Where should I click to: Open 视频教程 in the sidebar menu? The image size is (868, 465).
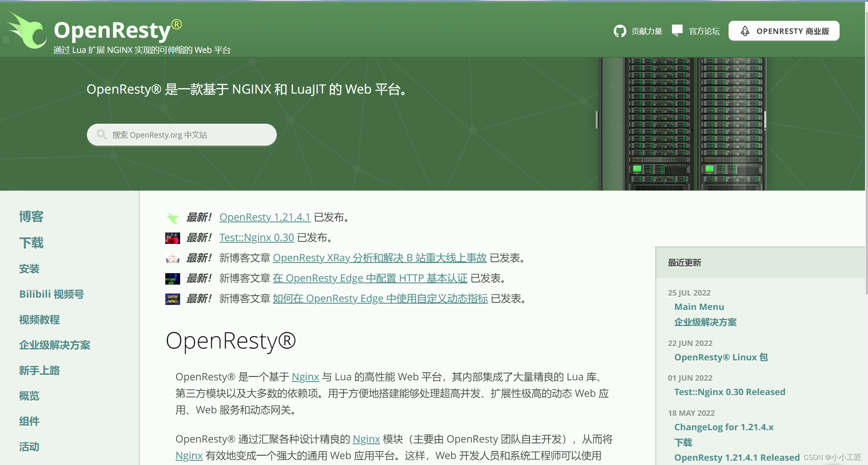39,320
